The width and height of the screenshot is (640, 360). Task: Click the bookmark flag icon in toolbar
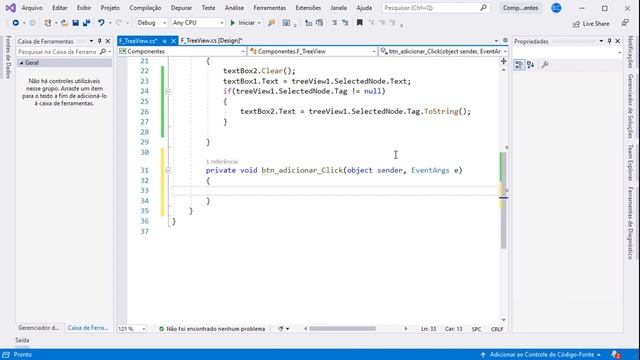360,23
